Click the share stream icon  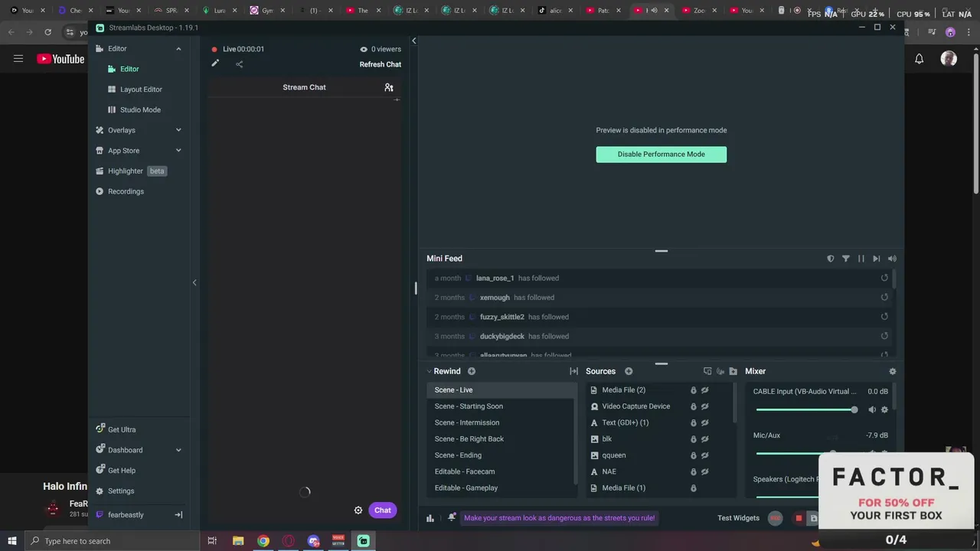pos(239,64)
